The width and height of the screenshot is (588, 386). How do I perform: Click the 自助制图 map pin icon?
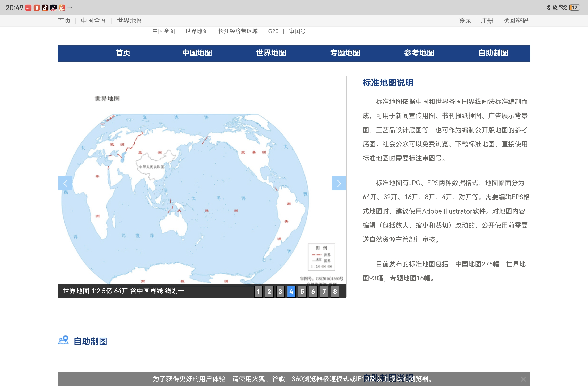[63, 341]
